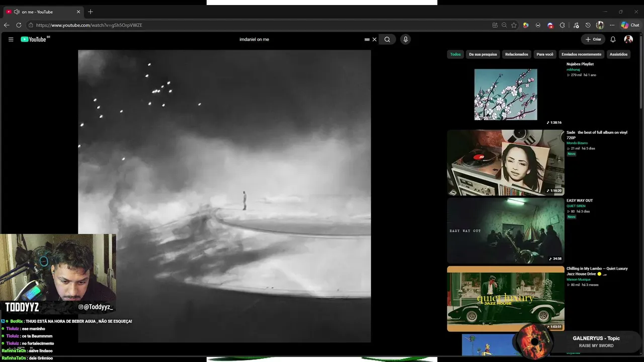Bookmark this page with the star icon

pyautogui.click(x=514, y=25)
